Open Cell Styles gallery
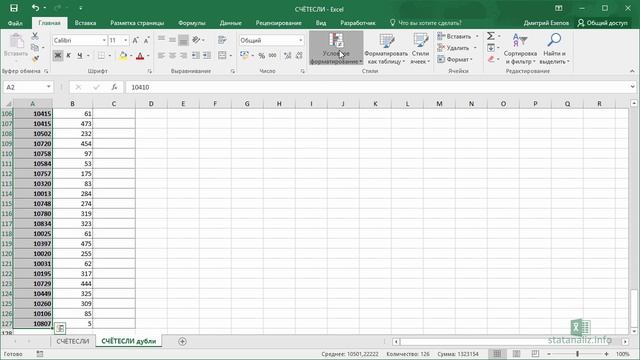 pyautogui.click(x=420, y=48)
